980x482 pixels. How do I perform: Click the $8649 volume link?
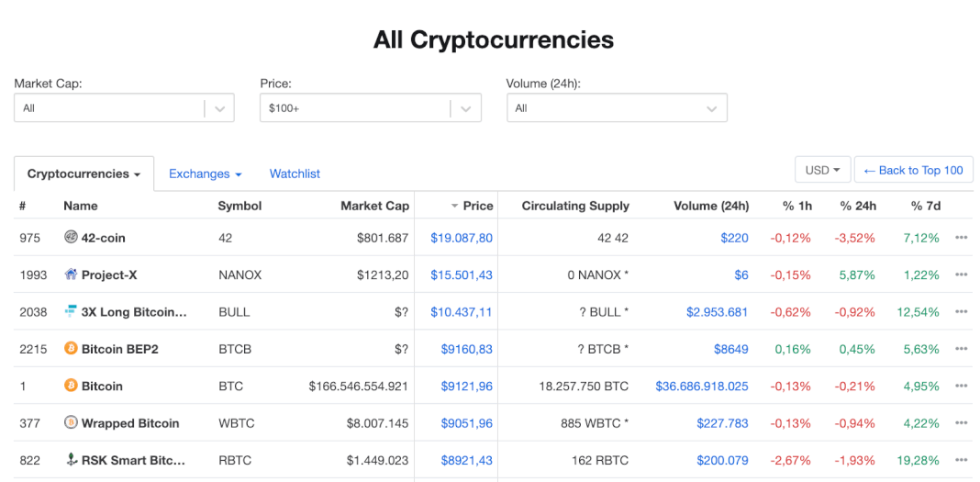[731, 349]
